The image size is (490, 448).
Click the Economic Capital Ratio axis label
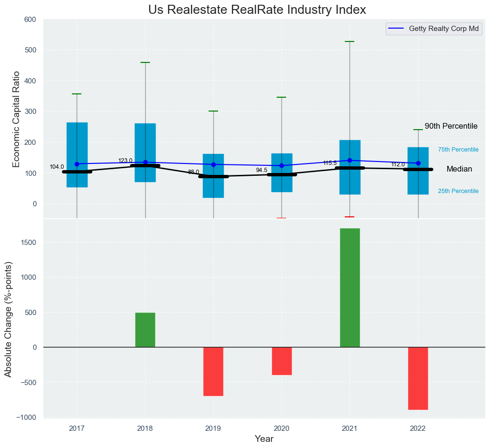click(x=16, y=119)
